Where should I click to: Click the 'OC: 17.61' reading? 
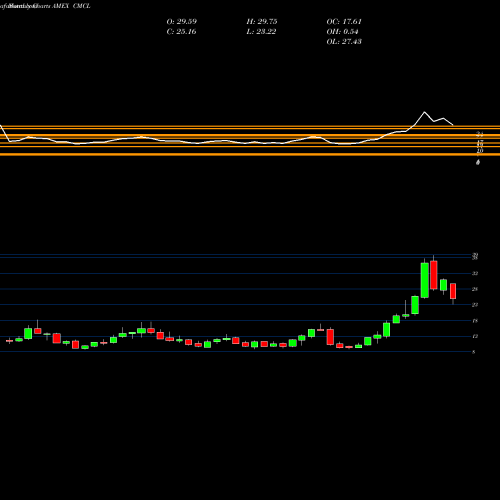[x=344, y=22]
